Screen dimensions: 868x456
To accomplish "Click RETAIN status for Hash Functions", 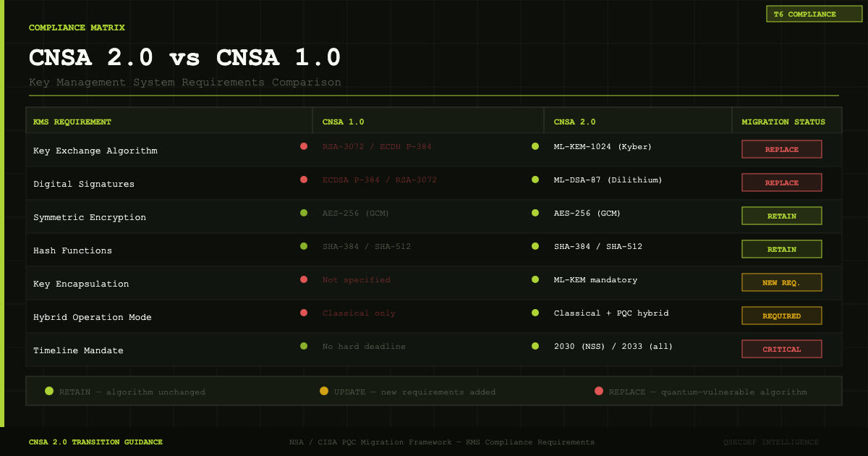I will (782, 249).
